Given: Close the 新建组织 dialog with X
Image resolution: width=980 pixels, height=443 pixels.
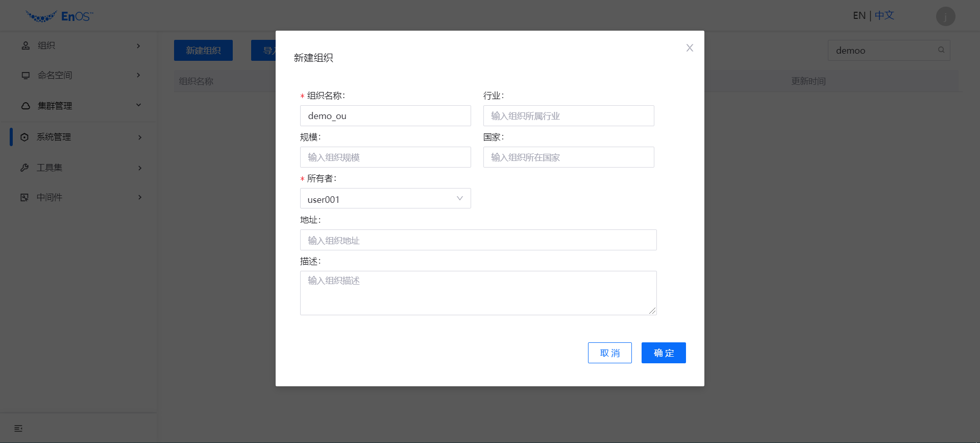Looking at the screenshot, I should click(690, 48).
